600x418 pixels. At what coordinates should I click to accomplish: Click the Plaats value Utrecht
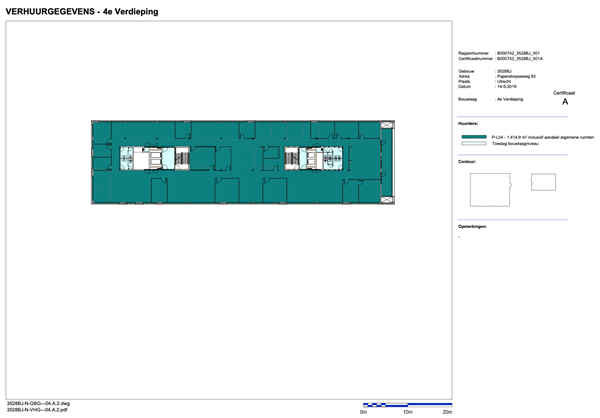click(504, 82)
